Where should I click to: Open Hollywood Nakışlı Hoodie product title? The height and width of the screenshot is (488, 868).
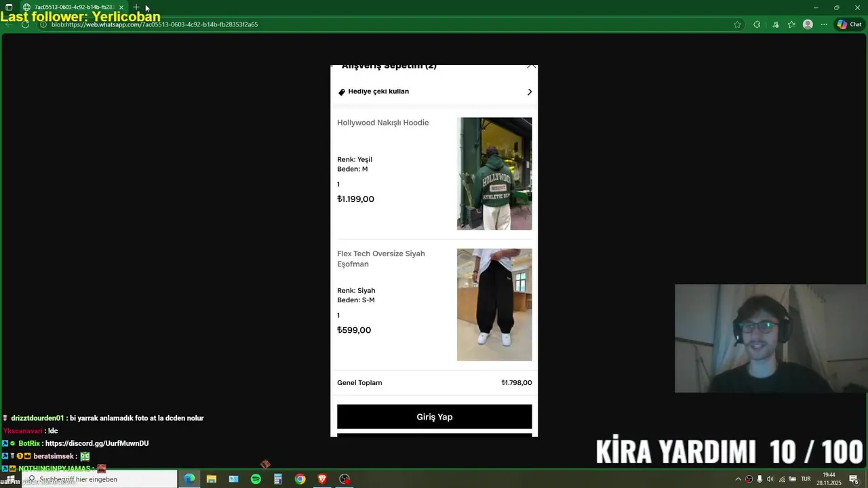pos(383,123)
